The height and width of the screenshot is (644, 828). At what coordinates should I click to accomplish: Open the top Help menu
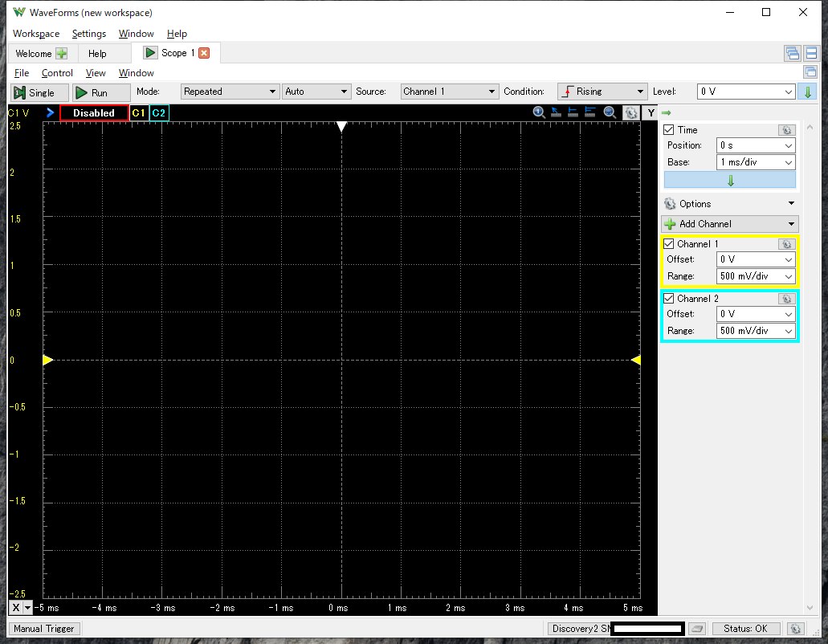177,34
